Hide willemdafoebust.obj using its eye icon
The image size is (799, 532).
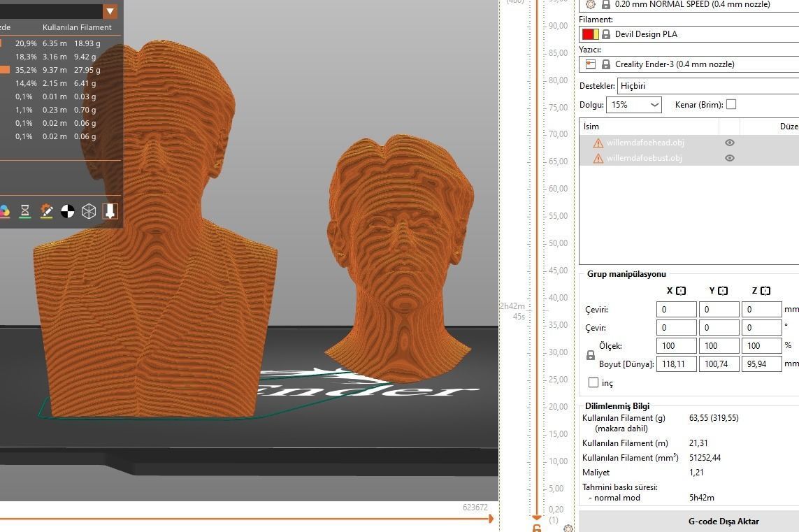[x=730, y=158]
